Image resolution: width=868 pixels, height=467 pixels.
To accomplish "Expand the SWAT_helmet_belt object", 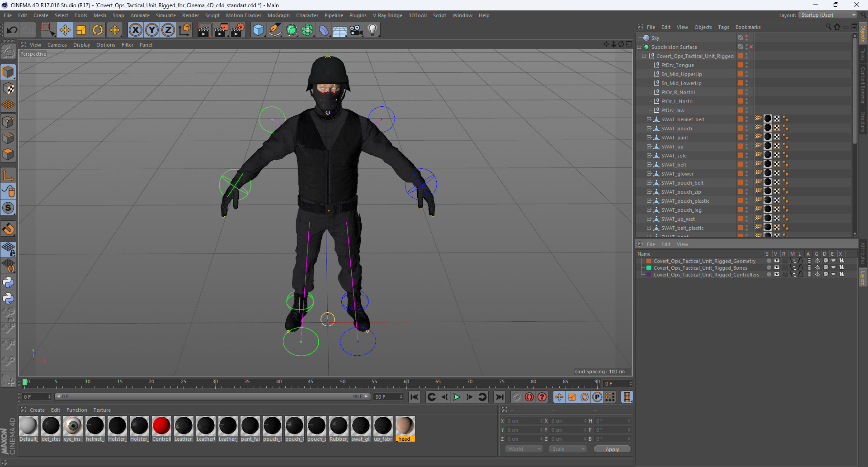I will click(x=649, y=119).
